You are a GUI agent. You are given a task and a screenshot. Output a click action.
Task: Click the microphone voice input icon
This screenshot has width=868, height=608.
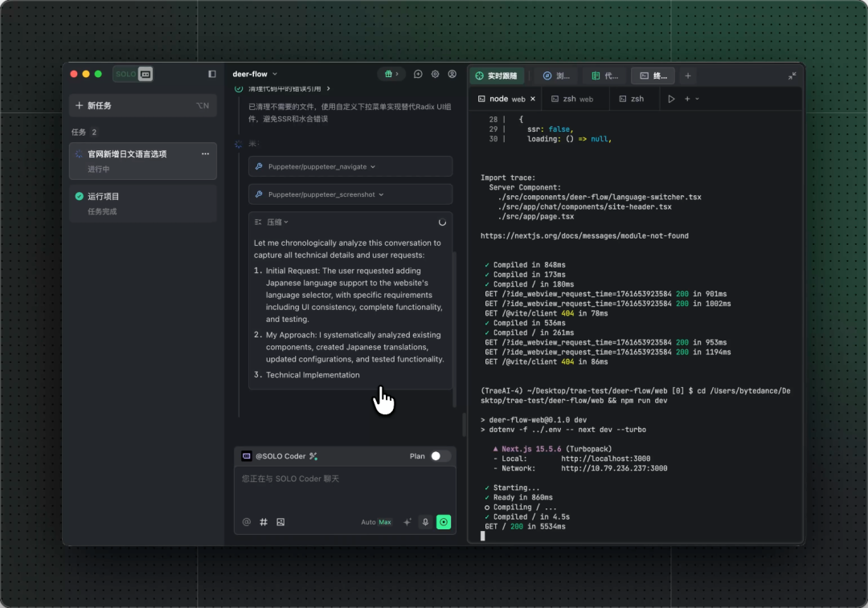pos(425,522)
